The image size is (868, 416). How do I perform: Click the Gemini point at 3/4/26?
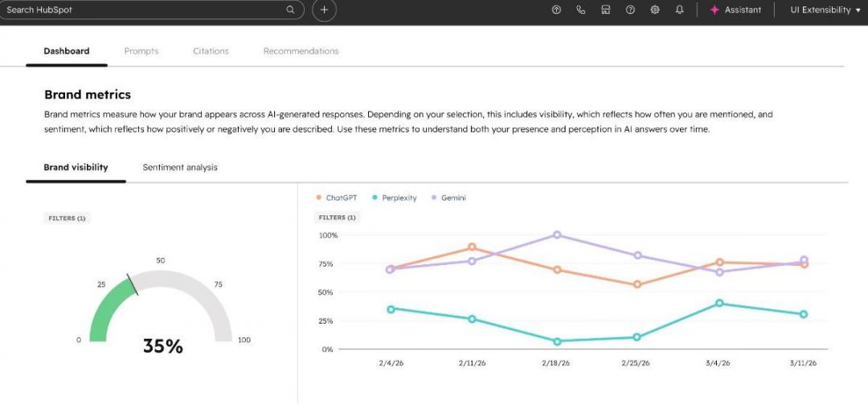(x=719, y=272)
